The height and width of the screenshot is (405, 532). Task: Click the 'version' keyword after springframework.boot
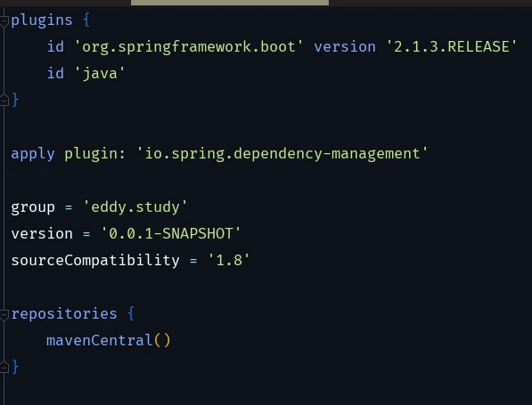pyautogui.click(x=345, y=47)
